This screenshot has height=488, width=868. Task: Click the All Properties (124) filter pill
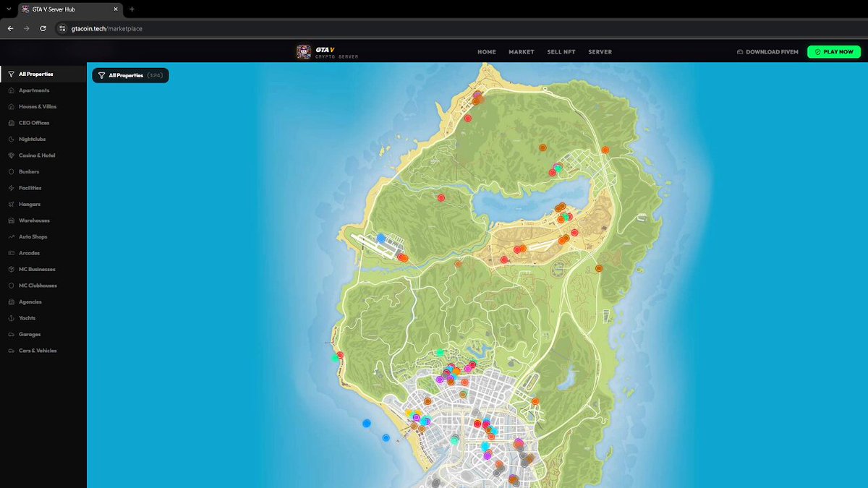click(x=130, y=75)
